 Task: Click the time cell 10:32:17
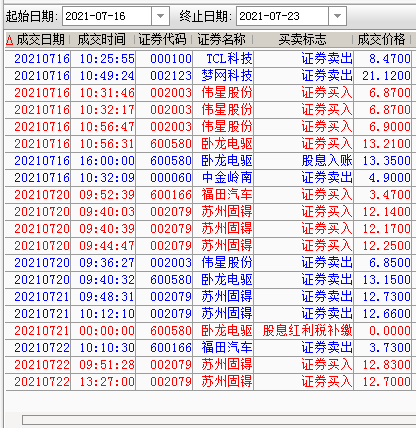[x=103, y=110]
